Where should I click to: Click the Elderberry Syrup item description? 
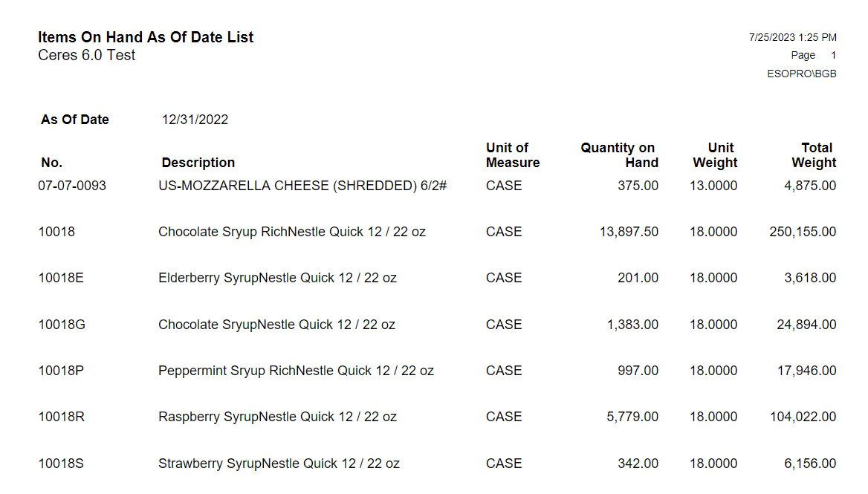[x=277, y=278]
